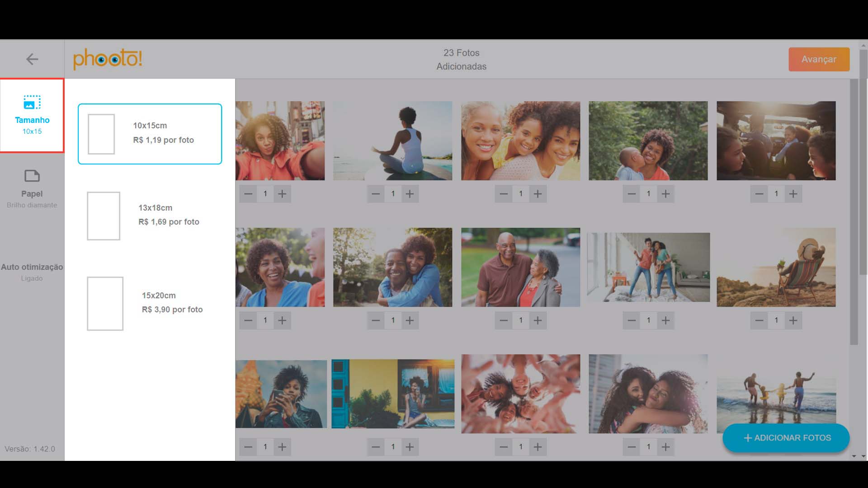Increase quantity of the selfie woman photo
The width and height of the screenshot is (868, 488).
(x=282, y=194)
